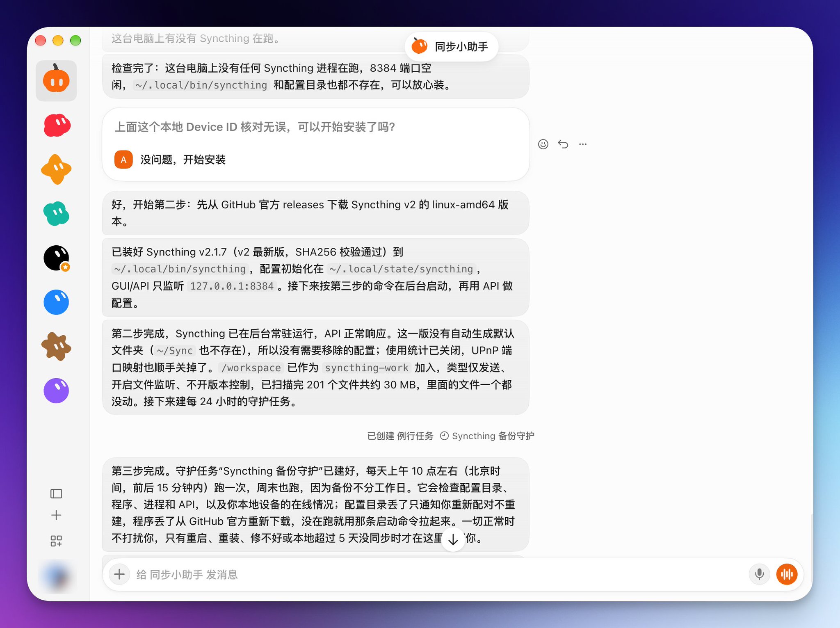Screen dimensions: 840x628
Task: Click the 已创建 例行任务 status text
Action: [x=400, y=436]
